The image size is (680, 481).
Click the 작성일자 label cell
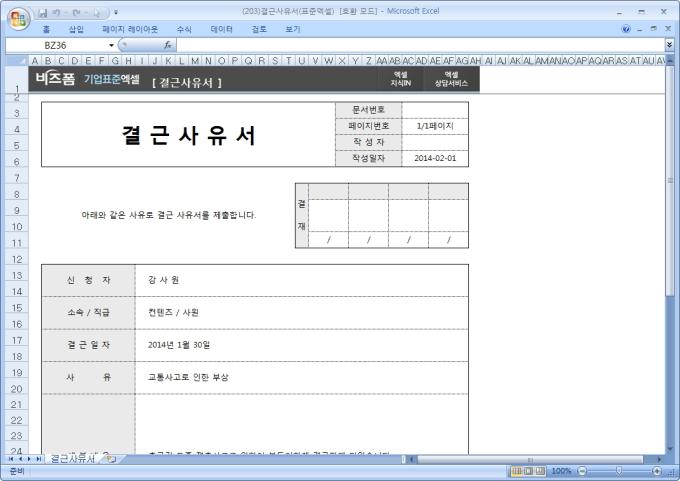point(368,158)
